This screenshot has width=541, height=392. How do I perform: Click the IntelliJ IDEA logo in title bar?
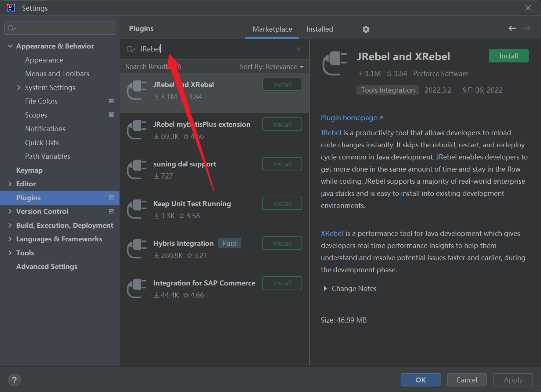[11, 8]
